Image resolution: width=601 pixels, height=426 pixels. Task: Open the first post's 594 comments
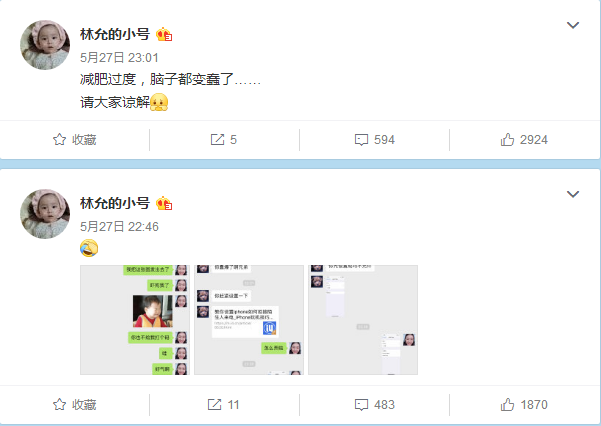click(x=374, y=140)
